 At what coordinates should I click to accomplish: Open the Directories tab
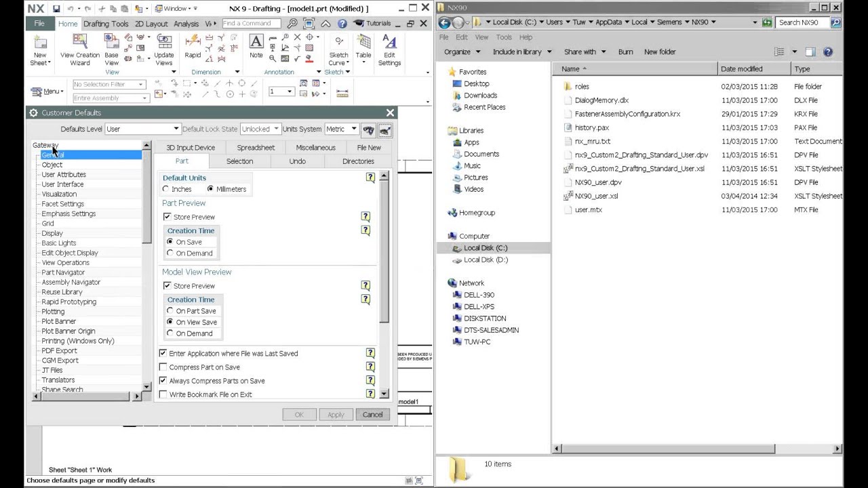coord(358,161)
